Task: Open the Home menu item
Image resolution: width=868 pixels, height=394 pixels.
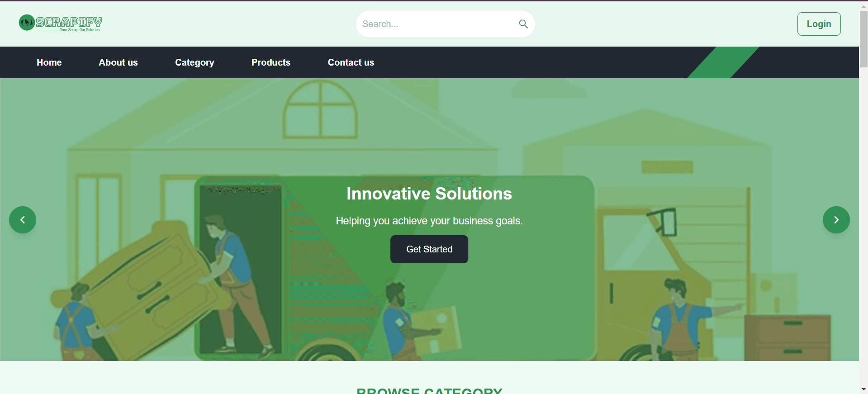Action: tap(49, 62)
